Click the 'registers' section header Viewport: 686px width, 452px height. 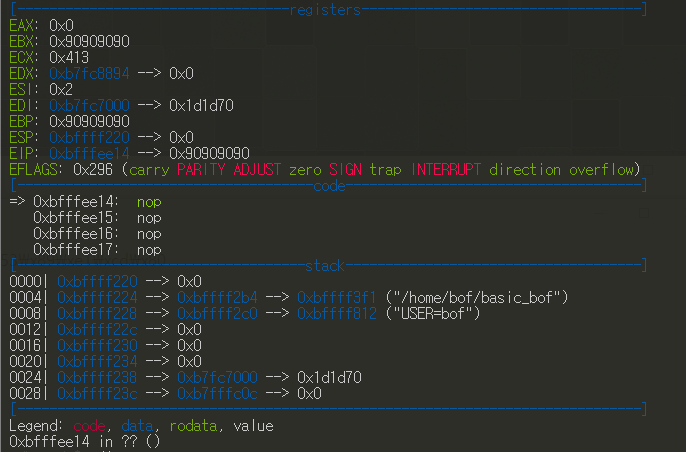tap(326, 9)
